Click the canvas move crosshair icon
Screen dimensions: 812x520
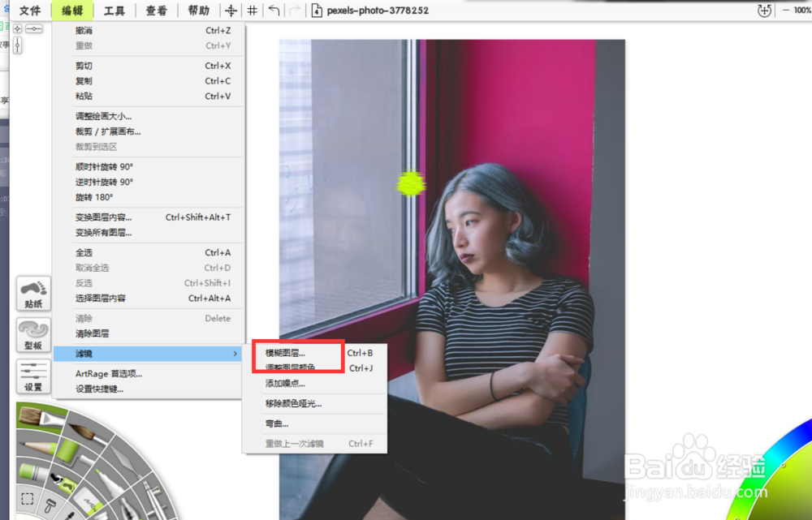coord(231,11)
